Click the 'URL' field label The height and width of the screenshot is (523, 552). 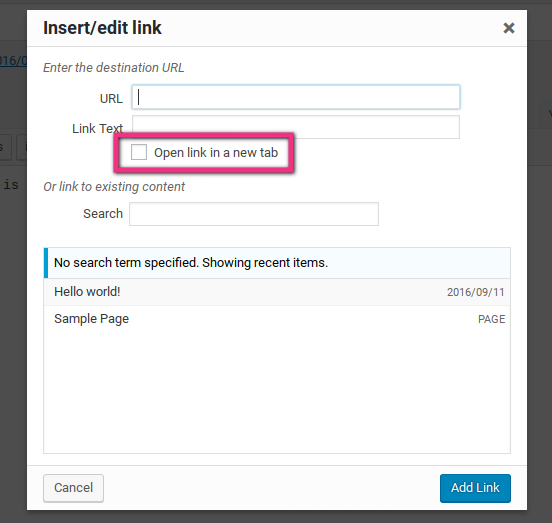tap(111, 99)
